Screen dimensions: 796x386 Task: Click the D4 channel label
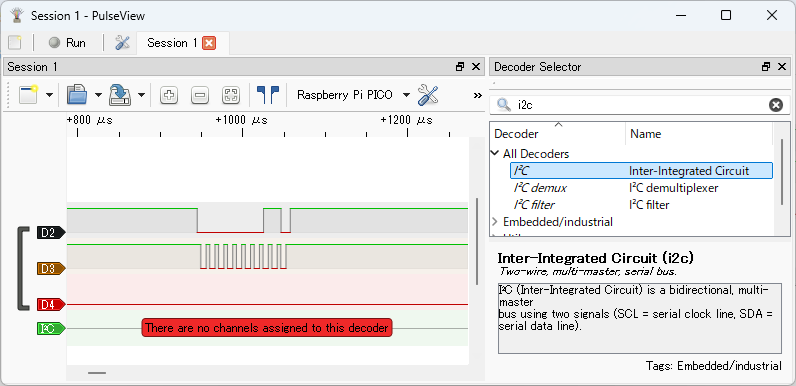[51, 305]
